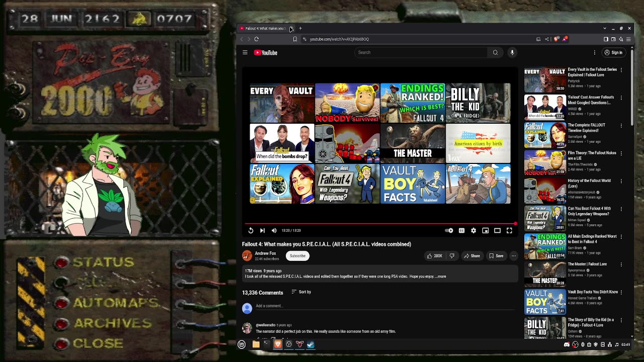Image resolution: width=644 pixels, height=362 pixels.
Task: Play Vault Boy Facts endscreen thumbnail
Action: [413, 184]
